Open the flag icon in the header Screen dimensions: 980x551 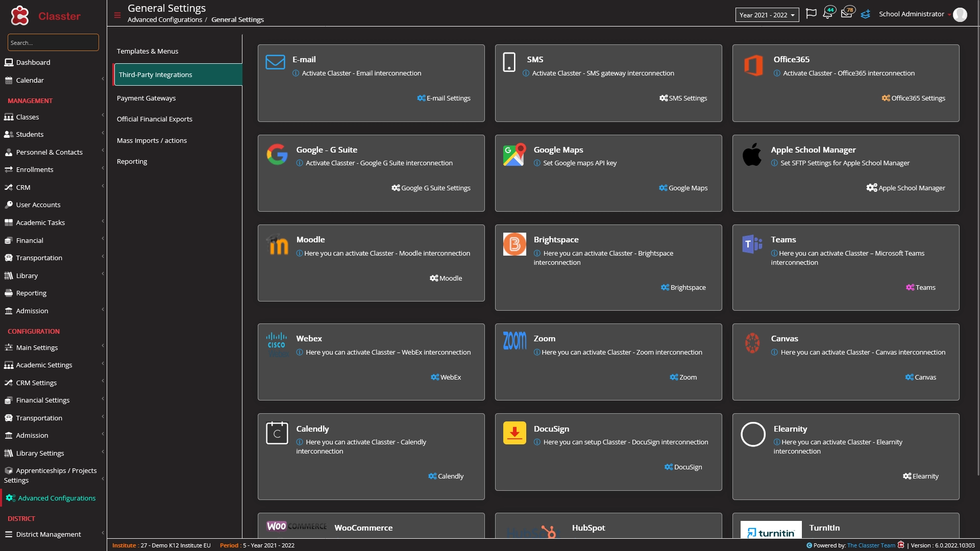click(x=811, y=14)
